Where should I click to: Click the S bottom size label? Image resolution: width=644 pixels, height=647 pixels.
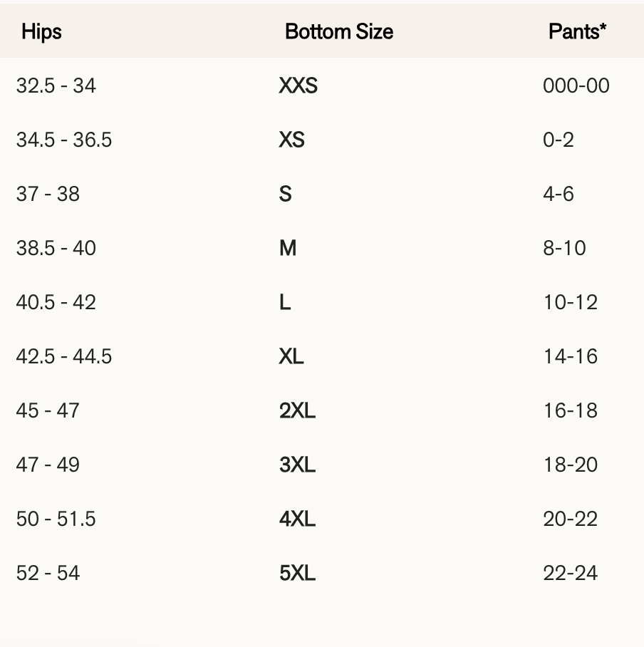[x=286, y=194]
